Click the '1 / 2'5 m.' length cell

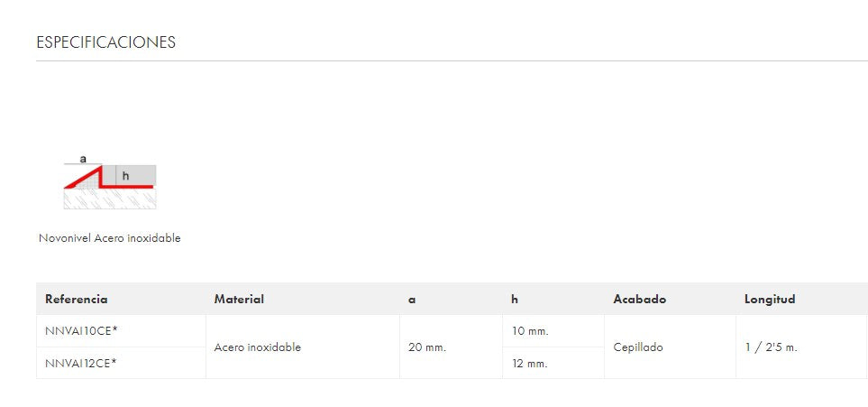771,347
